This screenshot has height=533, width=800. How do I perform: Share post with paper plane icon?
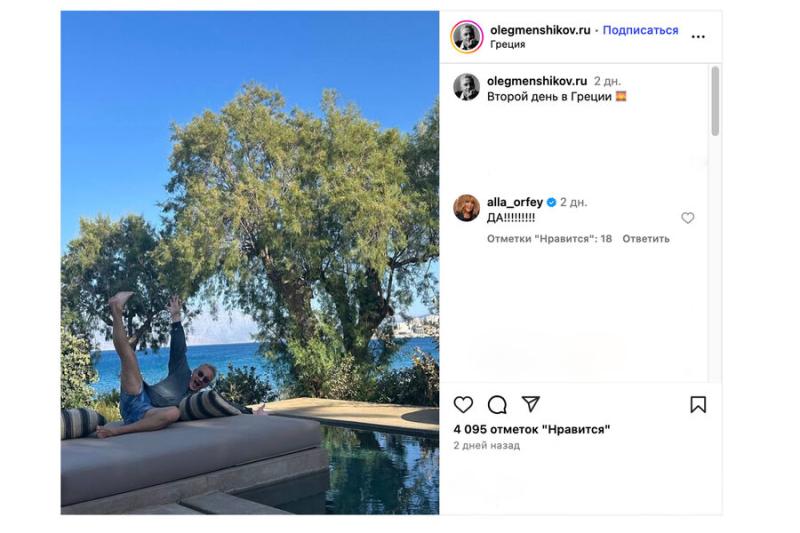pos(531,404)
